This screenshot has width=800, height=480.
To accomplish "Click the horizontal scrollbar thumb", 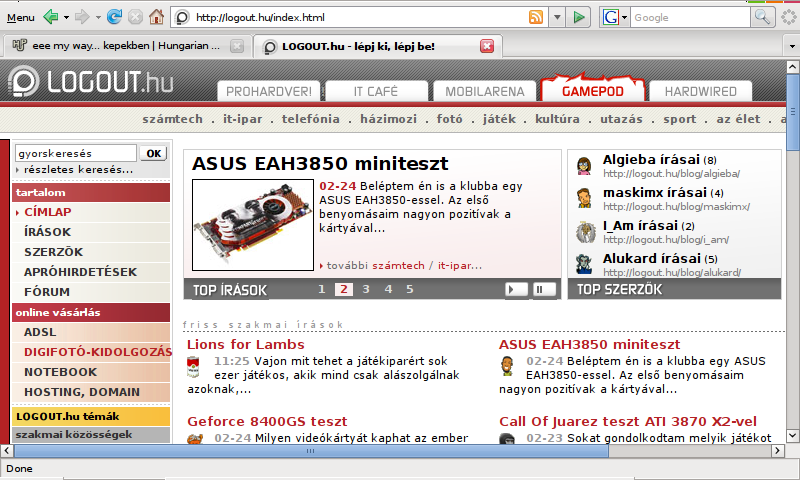I will point(311,451).
